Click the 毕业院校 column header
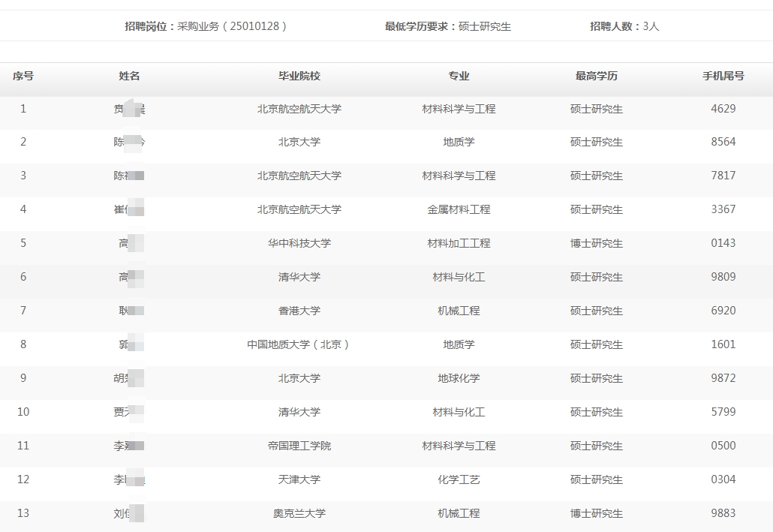Image resolution: width=773 pixels, height=532 pixels. [299, 76]
